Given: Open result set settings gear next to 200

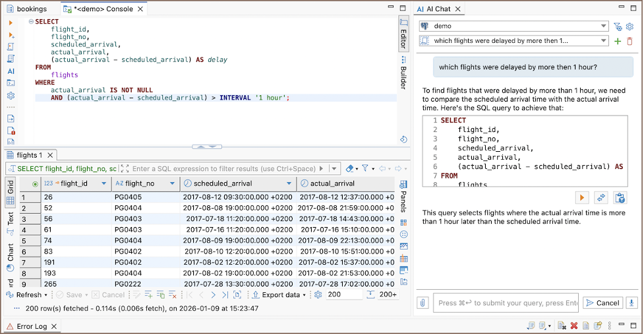Looking at the screenshot, I should pos(318,294).
